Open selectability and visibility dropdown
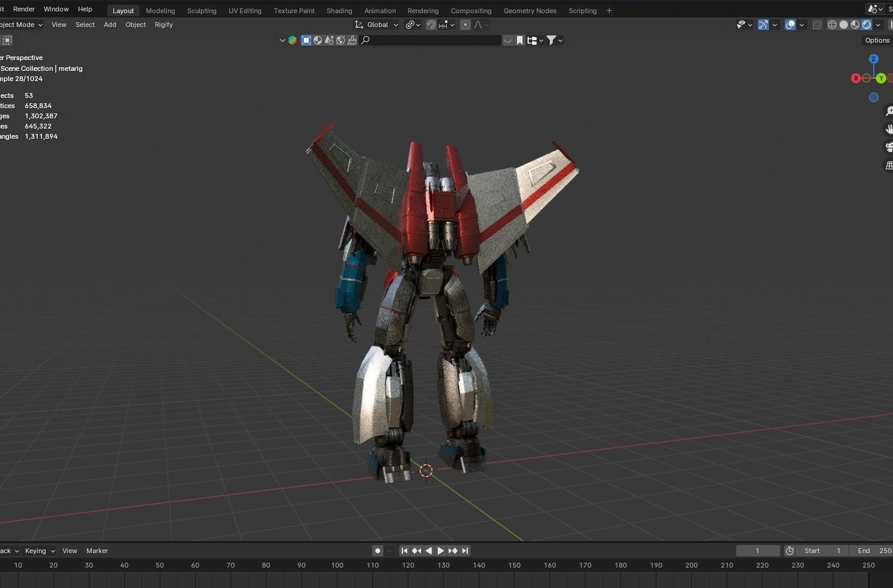The width and height of the screenshot is (893, 588). 745,25
